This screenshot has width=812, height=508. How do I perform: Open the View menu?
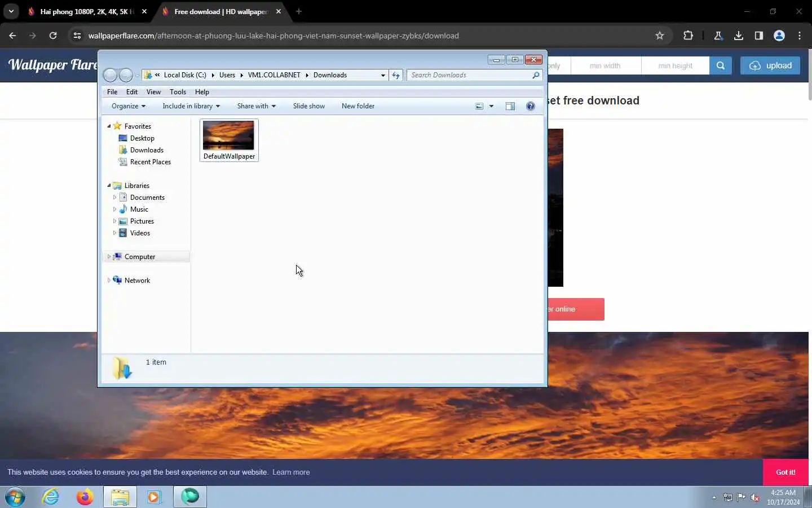tap(153, 92)
